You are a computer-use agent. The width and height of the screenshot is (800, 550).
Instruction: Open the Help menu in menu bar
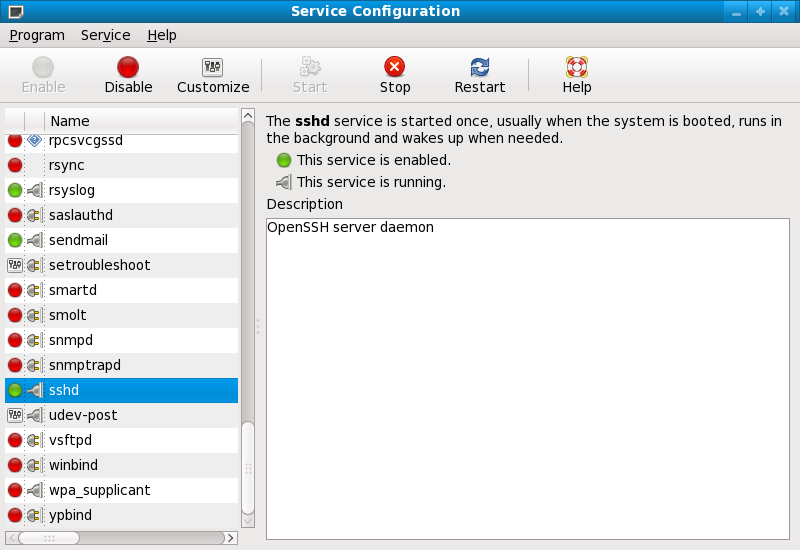click(x=161, y=35)
